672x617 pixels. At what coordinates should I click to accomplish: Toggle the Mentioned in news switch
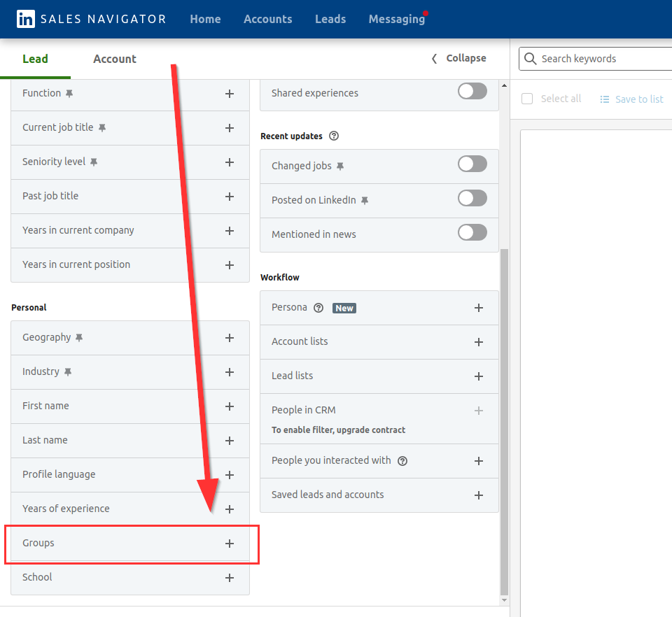tap(472, 232)
